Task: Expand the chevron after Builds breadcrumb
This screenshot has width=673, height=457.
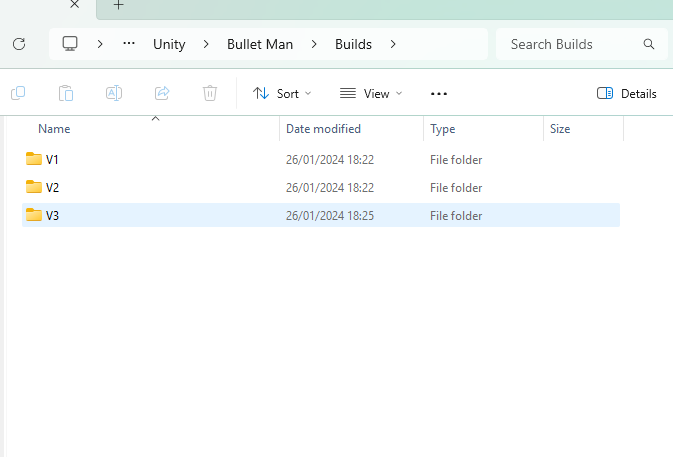Action: [393, 44]
